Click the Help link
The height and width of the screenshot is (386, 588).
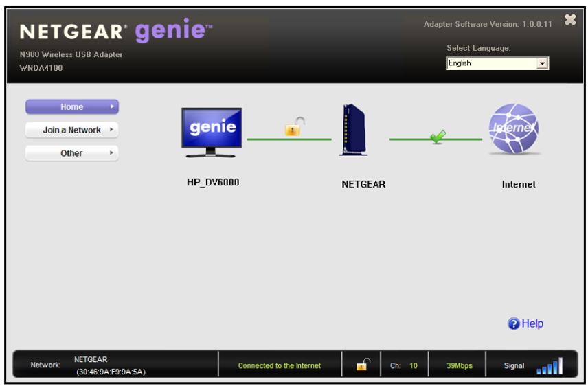pyautogui.click(x=532, y=323)
